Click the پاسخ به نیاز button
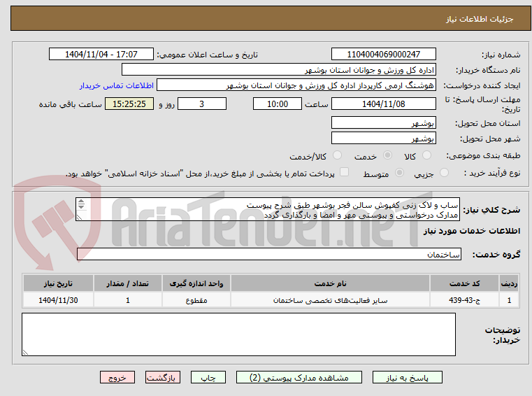The height and width of the screenshot is (396, 532). pos(407,377)
